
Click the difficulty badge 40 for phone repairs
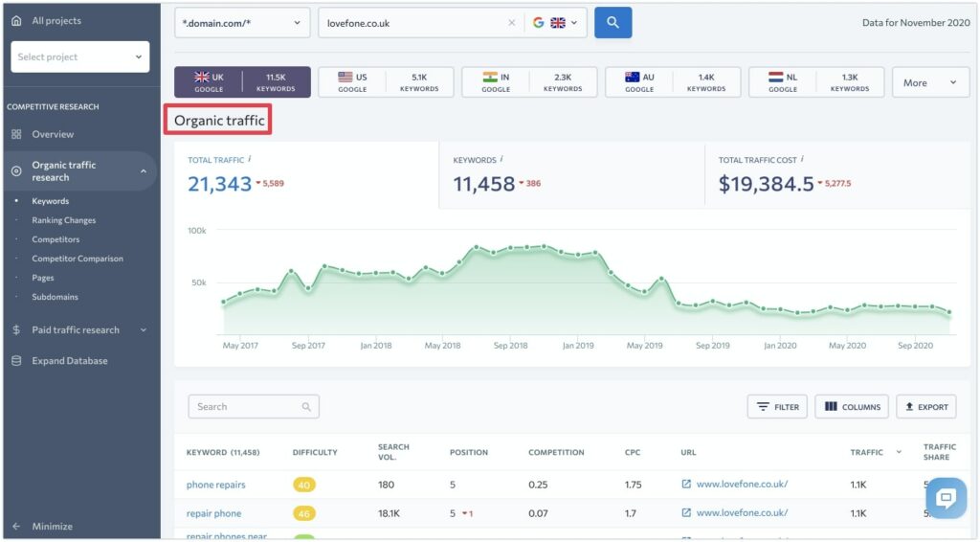tap(303, 486)
